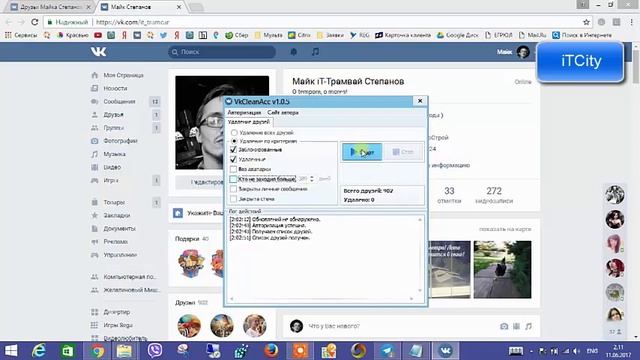Attach a photo using the camera icon
640x360 pixels.
tap(504, 326)
